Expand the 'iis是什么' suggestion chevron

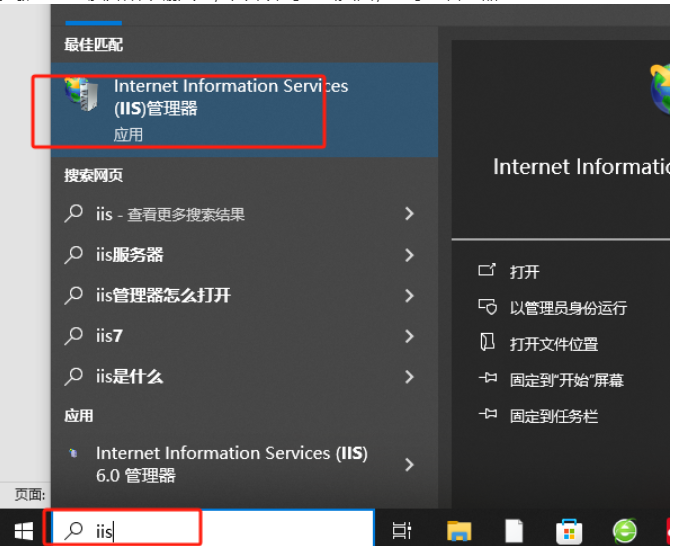tap(409, 377)
